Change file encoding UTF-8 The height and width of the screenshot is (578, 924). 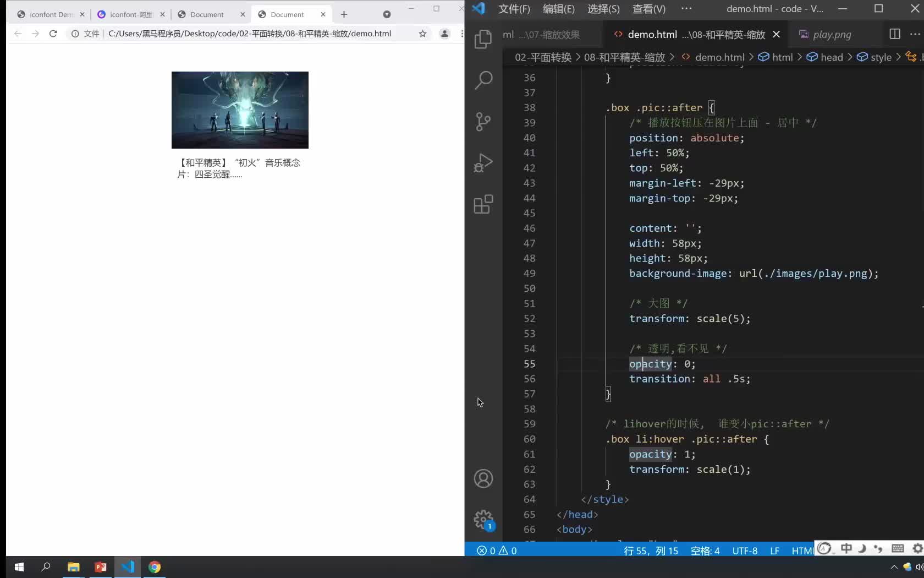click(745, 550)
